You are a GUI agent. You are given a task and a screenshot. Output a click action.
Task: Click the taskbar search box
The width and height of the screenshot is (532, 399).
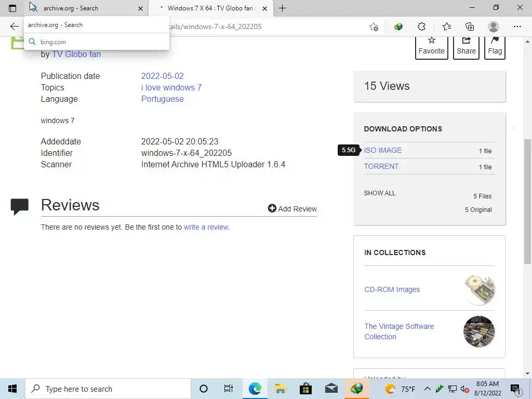pos(108,389)
